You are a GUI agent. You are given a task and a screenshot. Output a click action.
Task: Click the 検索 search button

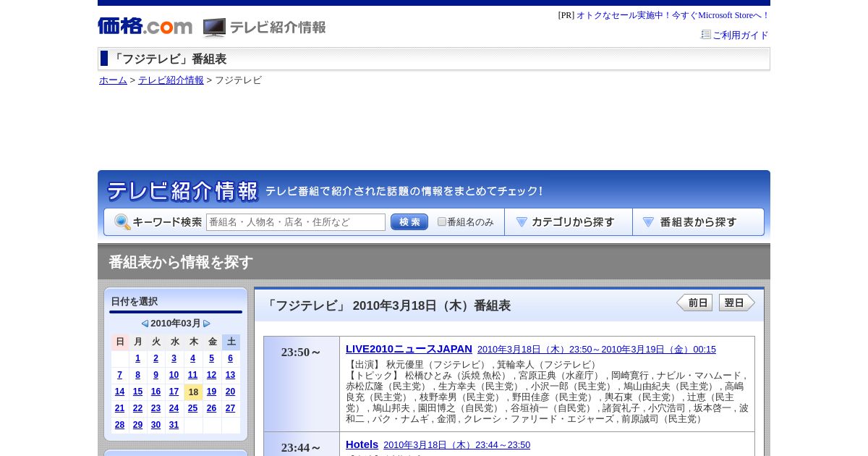click(409, 222)
